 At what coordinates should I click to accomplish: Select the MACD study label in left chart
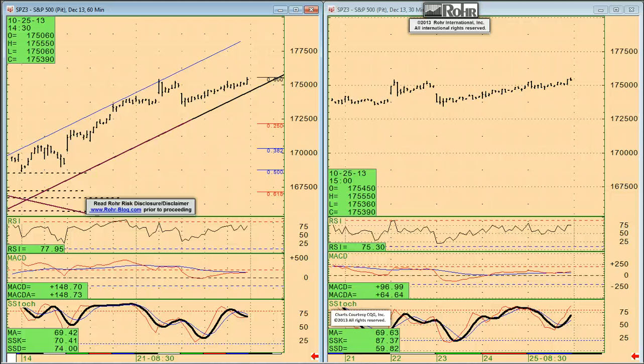(x=17, y=258)
